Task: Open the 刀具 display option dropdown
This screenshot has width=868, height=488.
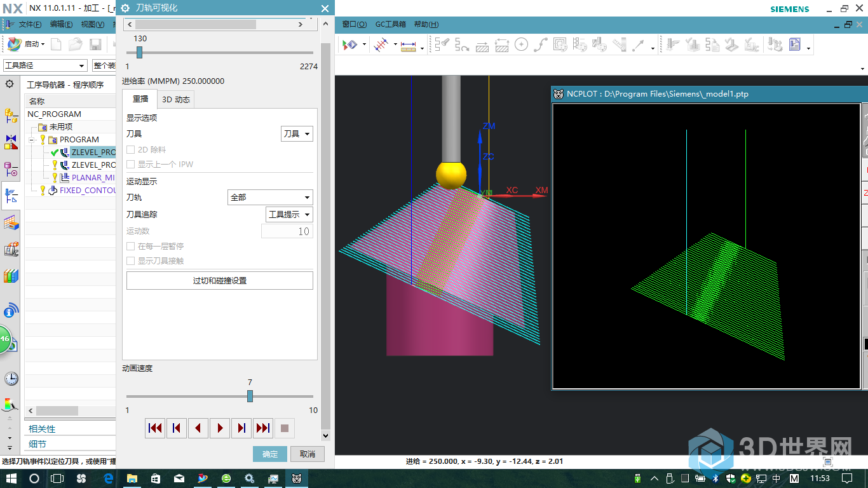Action: (x=297, y=133)
